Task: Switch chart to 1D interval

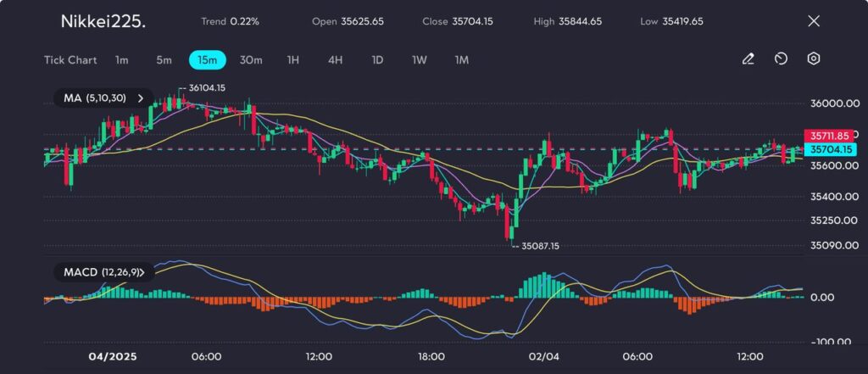Action: pos(377,60)
